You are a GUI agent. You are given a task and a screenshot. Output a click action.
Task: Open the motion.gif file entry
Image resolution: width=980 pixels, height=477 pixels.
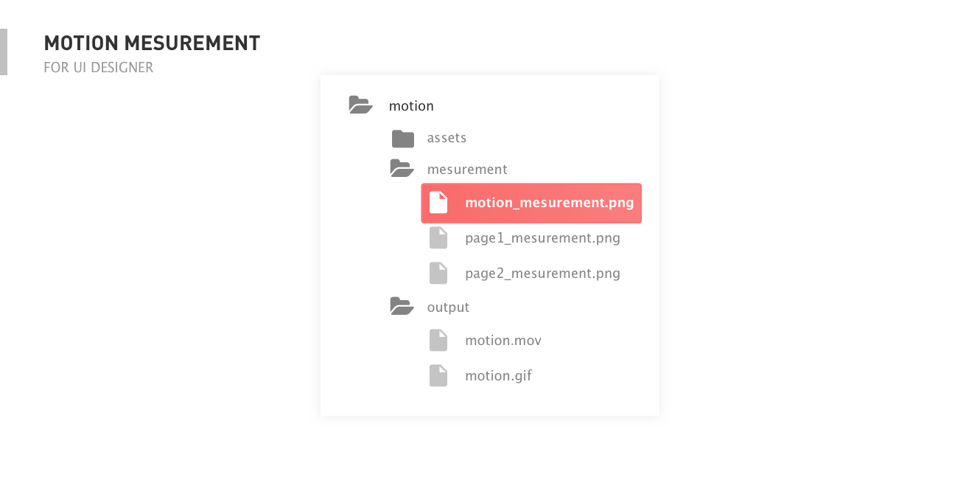pyautogui.click(x=498, y=376)
